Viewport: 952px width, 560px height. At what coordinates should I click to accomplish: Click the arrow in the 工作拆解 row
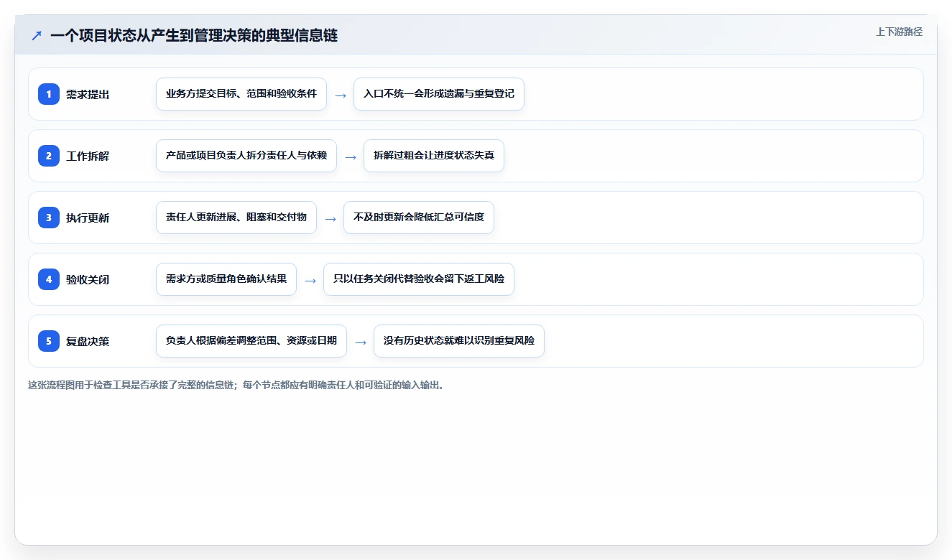pyautogui.click(x=351, y=157)
